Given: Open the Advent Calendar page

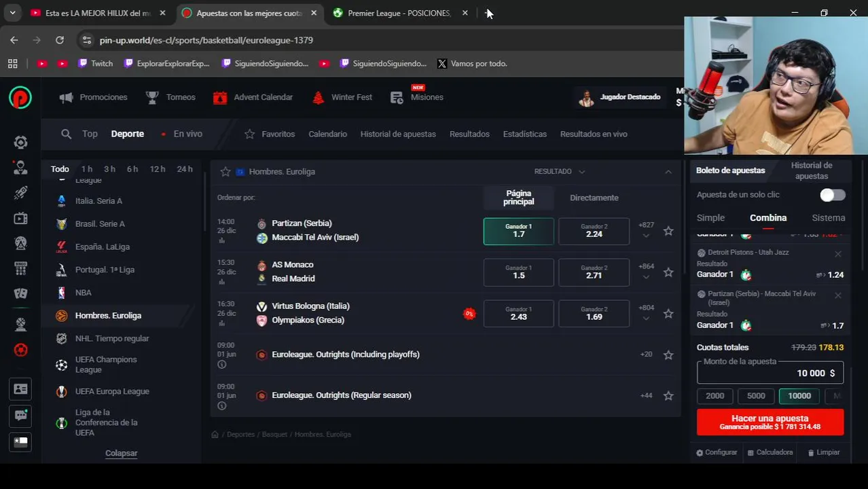Looking at the screenshot, I should coord(253,97).
